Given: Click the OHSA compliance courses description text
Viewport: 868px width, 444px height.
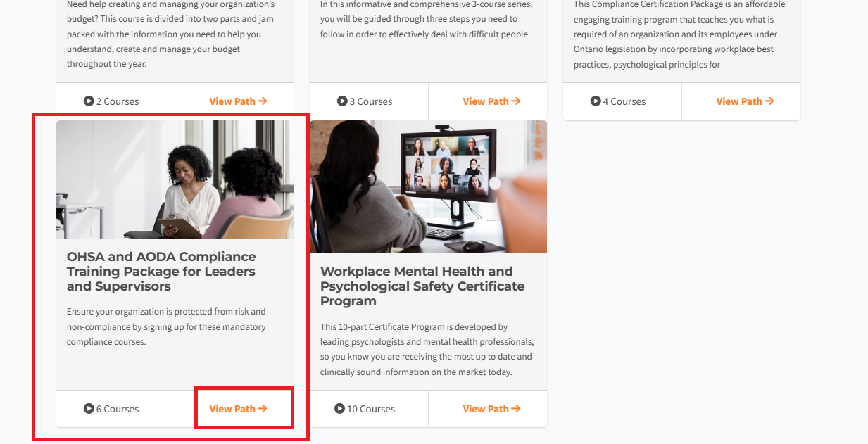Looking at the screenshot, I should [x=166, y=326].
